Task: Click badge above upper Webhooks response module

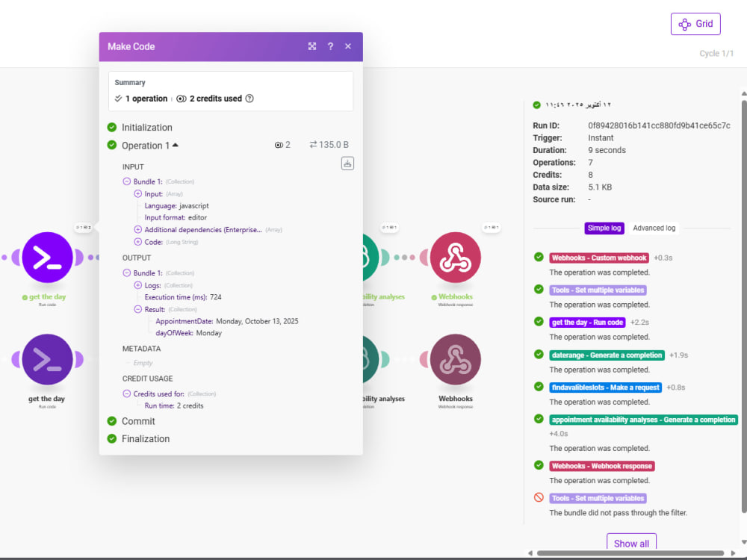Action: (492, 228)
